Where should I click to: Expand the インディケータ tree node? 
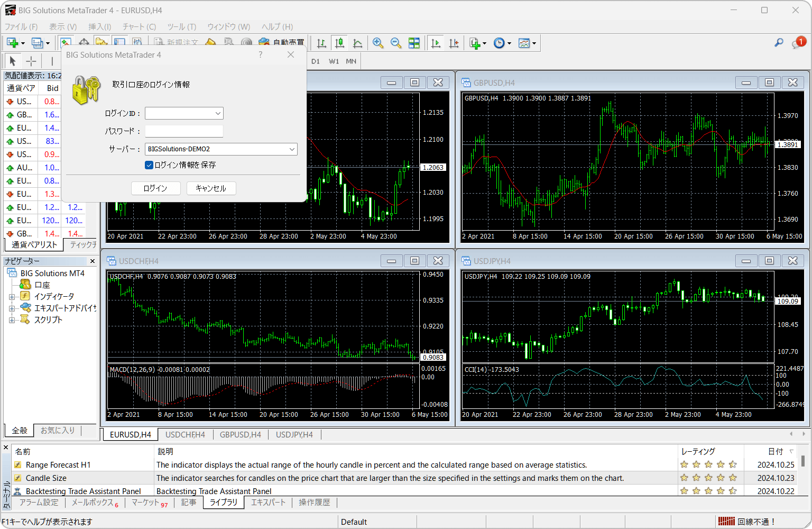click(x=12, y=296)
